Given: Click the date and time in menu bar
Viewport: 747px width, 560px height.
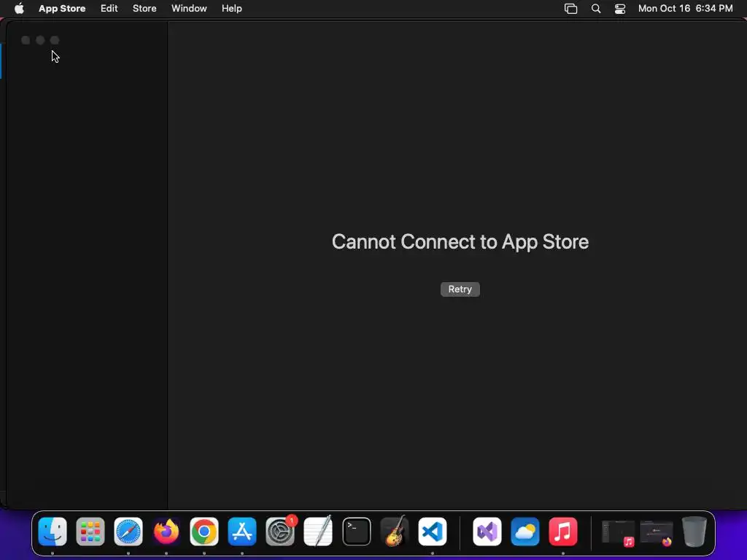Looking at the screenshot, I should [x=685, y=8].
